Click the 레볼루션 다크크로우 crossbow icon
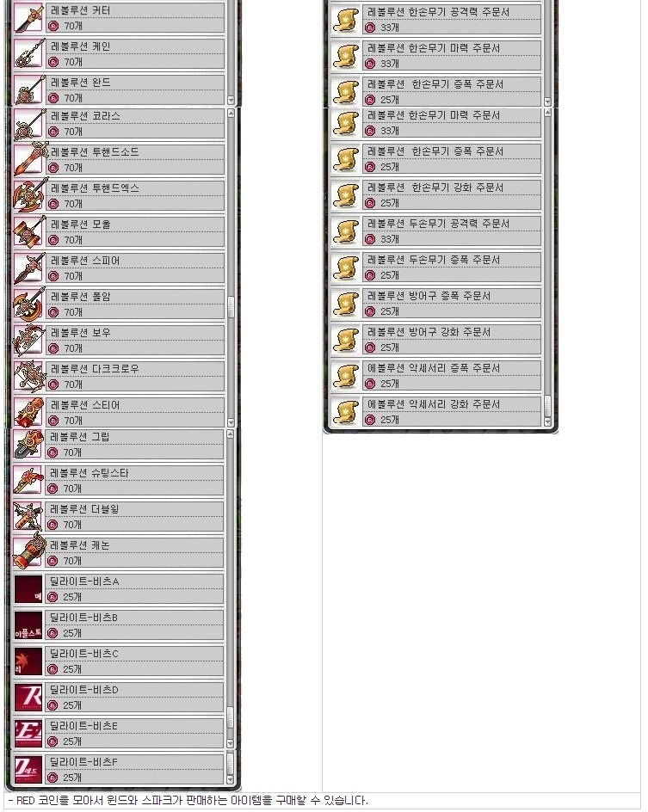 [29, 376]
